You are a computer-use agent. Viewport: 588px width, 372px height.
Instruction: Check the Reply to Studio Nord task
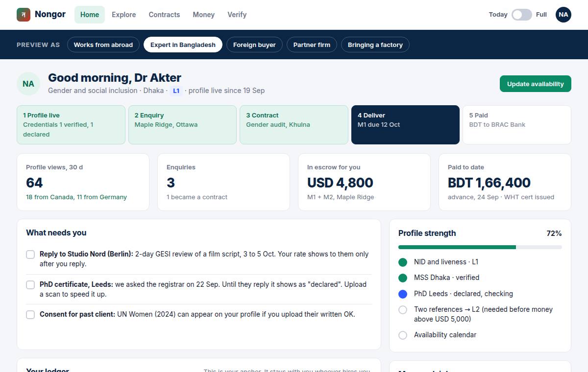30,255
